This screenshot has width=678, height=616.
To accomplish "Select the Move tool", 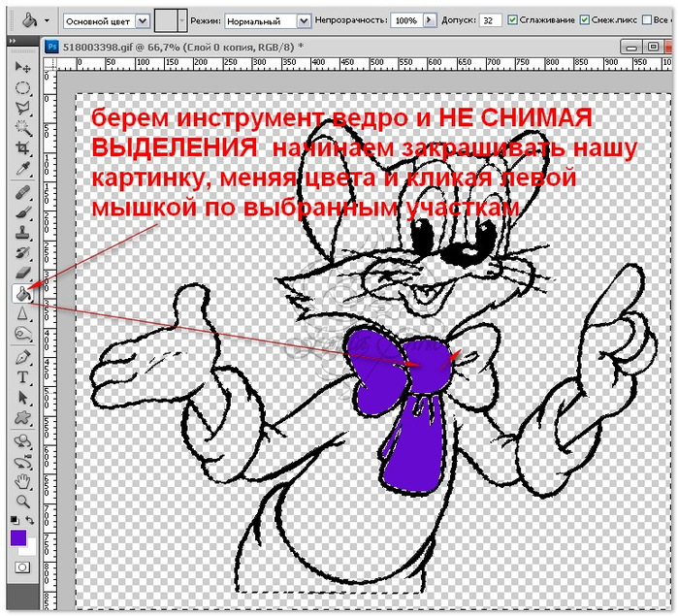I will pos(22,67).
